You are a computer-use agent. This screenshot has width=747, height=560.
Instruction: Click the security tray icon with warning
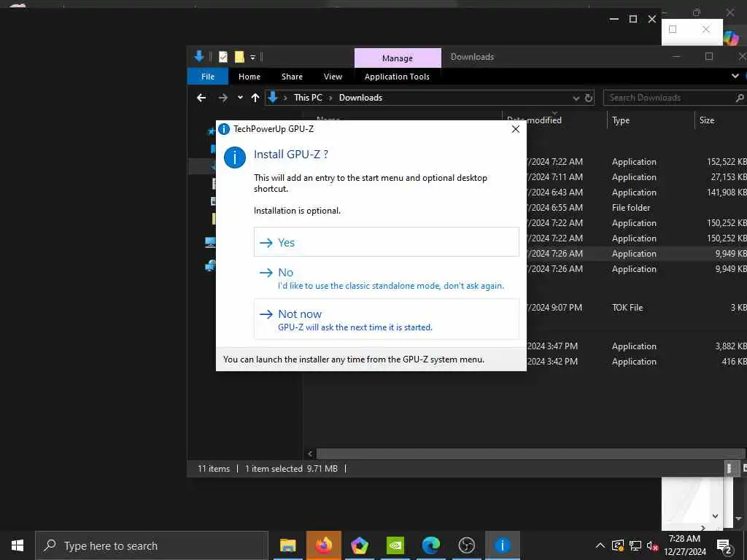617,545
